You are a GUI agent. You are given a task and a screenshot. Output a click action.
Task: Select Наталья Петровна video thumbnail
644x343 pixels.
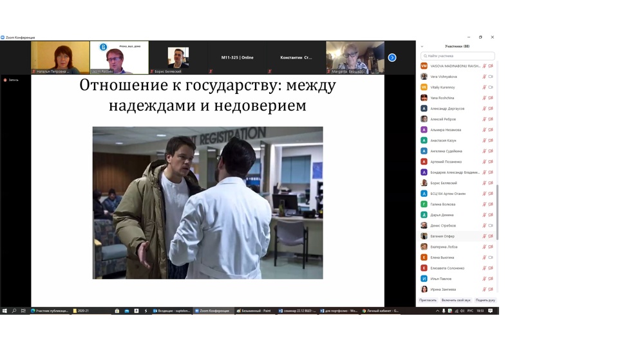click(61, 57)
